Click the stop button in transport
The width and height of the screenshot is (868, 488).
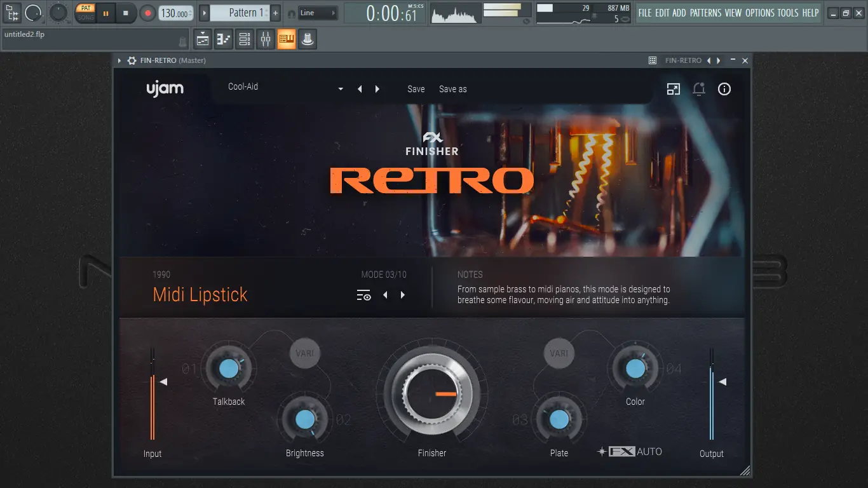(x=126, y=13)
